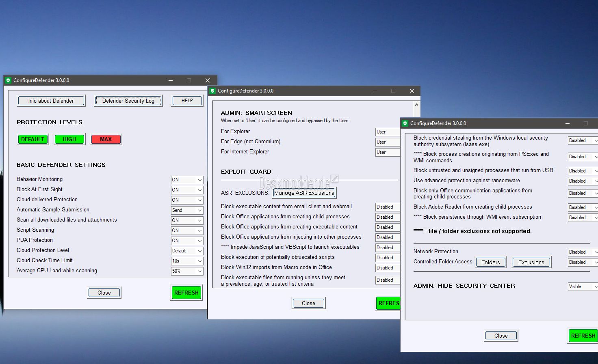Click the PROTECTION LEVELS heading

tap(50, 122)
